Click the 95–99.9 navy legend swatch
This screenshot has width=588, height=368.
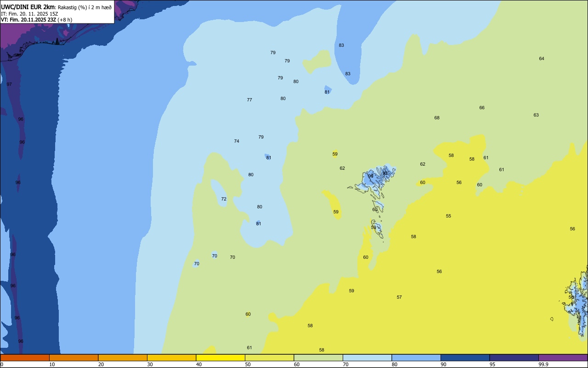(514, 357)
